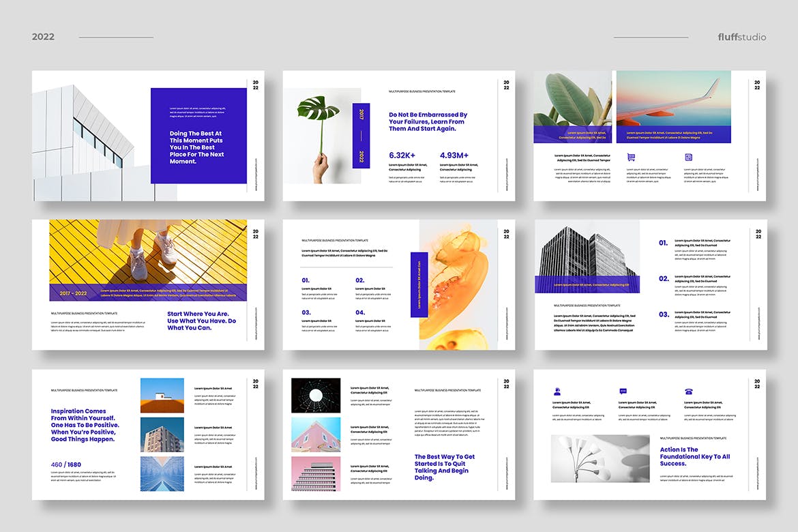Click the '460 / 1680' progress counter
This screenshot has height=532, width=798.
tap(65, 464)
